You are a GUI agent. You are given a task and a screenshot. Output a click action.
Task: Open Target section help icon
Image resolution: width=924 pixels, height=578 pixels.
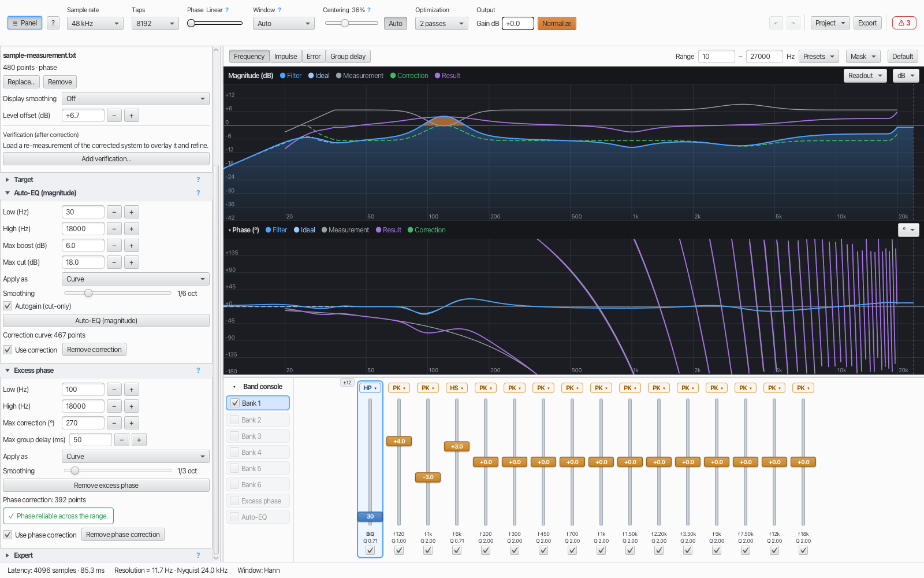pos(198,180)
